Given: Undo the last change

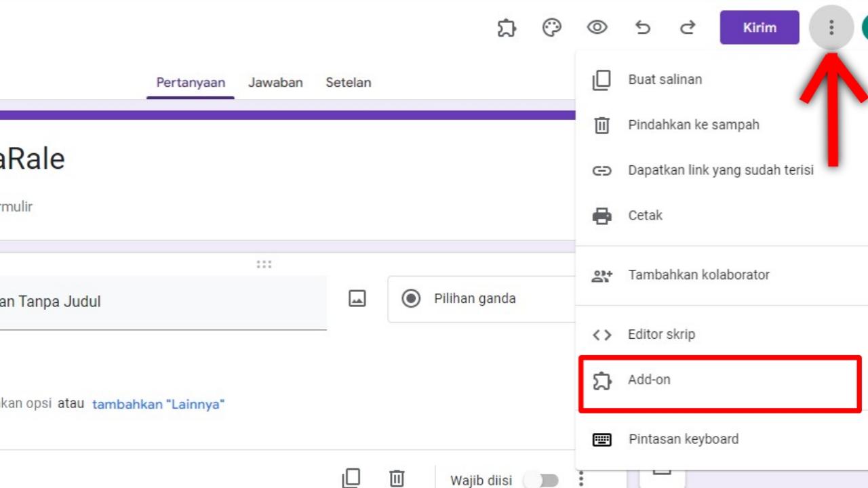Looking at the screenshot, I should [642, 28].
